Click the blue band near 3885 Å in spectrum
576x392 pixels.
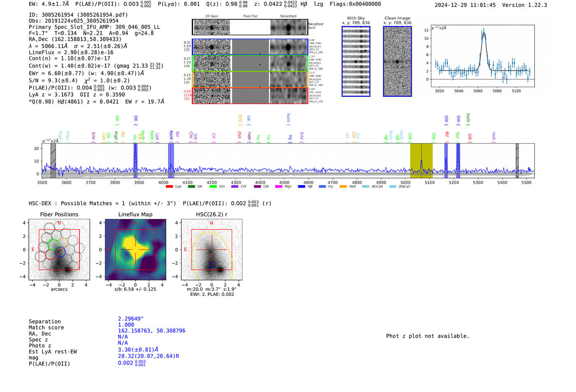coord(135,160)
